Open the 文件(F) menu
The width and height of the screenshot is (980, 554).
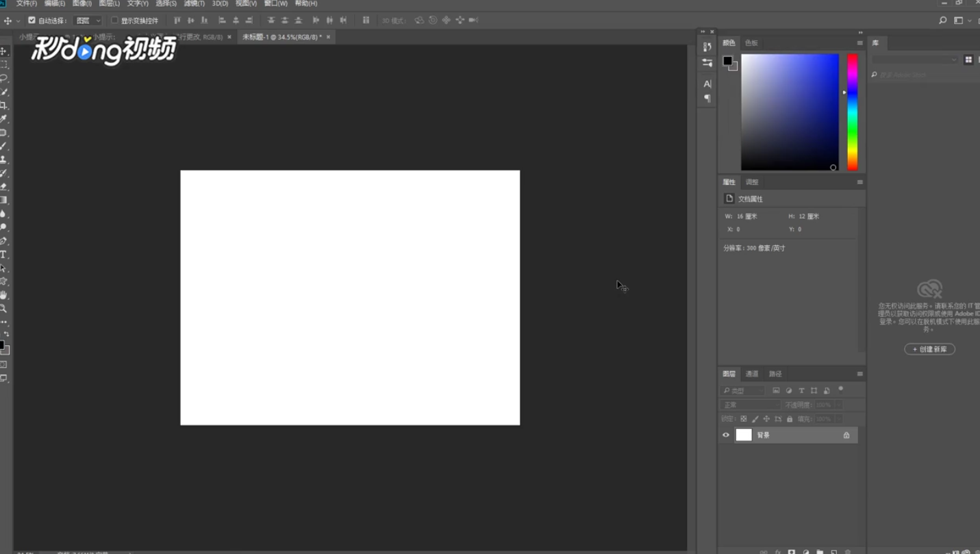pyautogui.click(x=27, y=3)
